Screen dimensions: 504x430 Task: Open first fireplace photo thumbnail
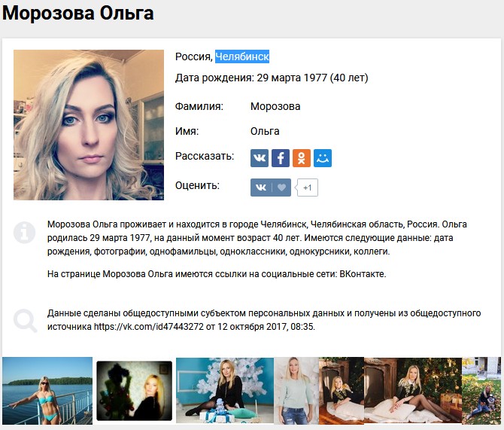pyautogui.click(x=342, y=390)
